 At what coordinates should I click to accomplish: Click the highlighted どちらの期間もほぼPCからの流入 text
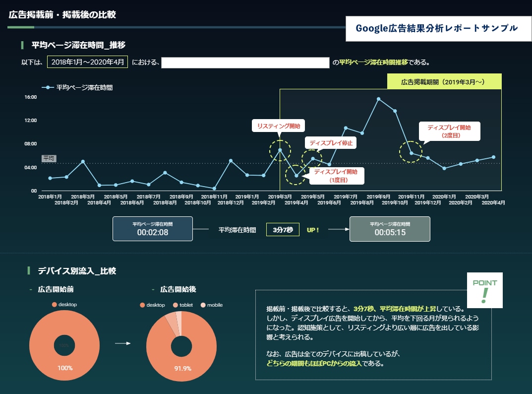tap(314, 363)
